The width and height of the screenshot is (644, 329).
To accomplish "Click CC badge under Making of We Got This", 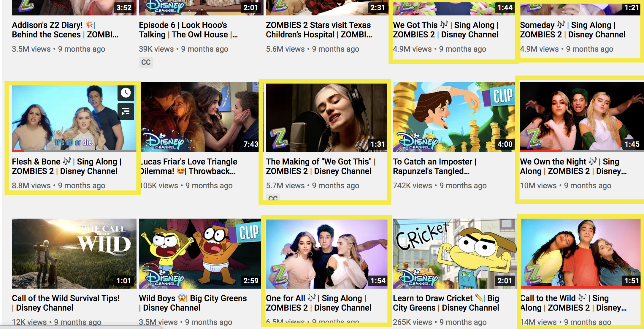I will (x=273, y=198).
